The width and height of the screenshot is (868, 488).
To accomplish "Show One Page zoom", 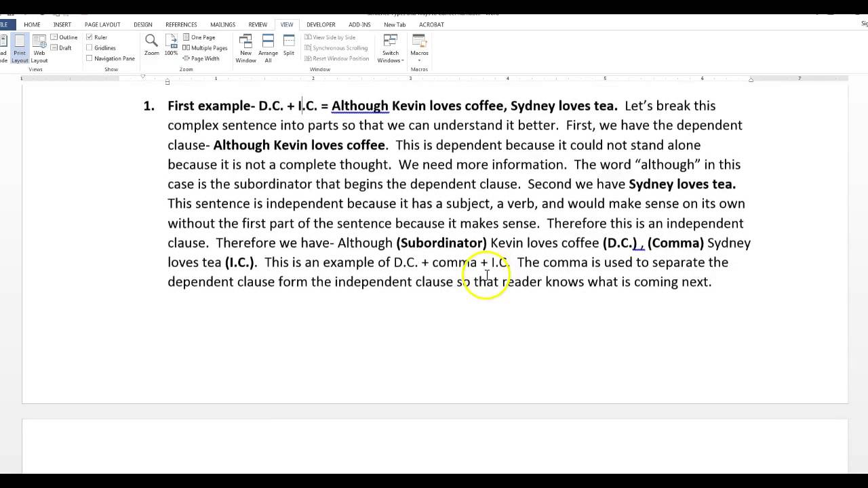I will coord(199,37).
